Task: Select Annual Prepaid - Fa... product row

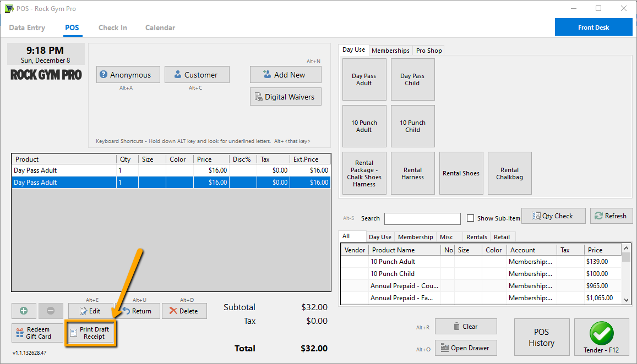Action: coord(481,298)
